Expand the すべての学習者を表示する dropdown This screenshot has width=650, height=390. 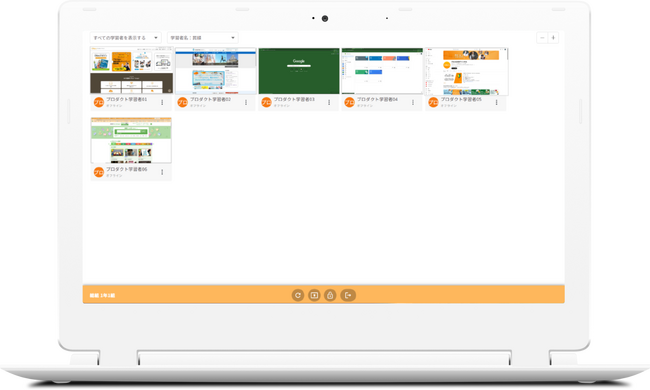[x=126, y=38]
